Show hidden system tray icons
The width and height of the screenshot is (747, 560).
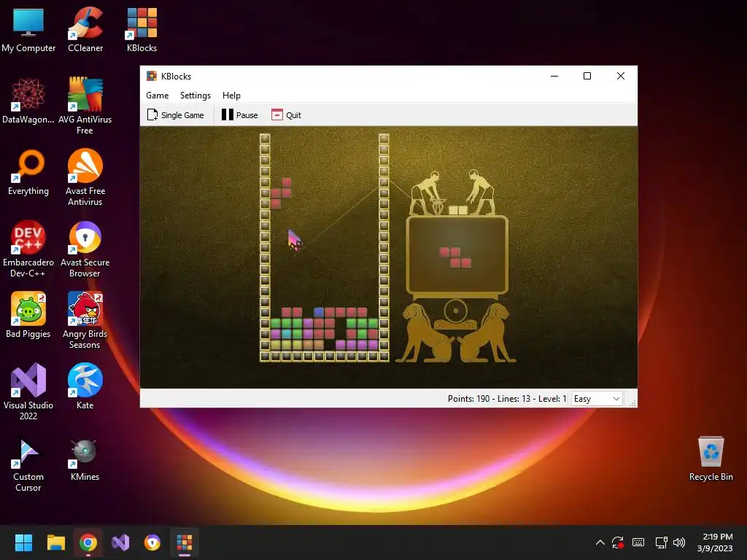click(x=600, y=542)
